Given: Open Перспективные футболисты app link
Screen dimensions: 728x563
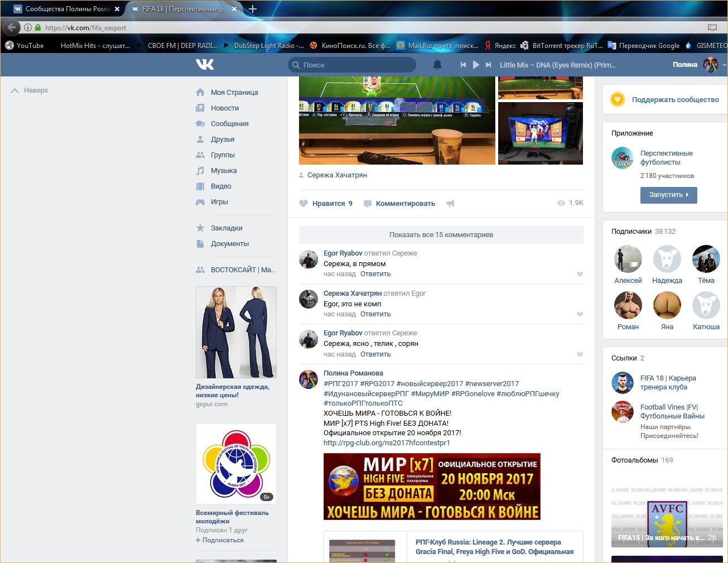Looking at the screenshot, I should 666,157.
